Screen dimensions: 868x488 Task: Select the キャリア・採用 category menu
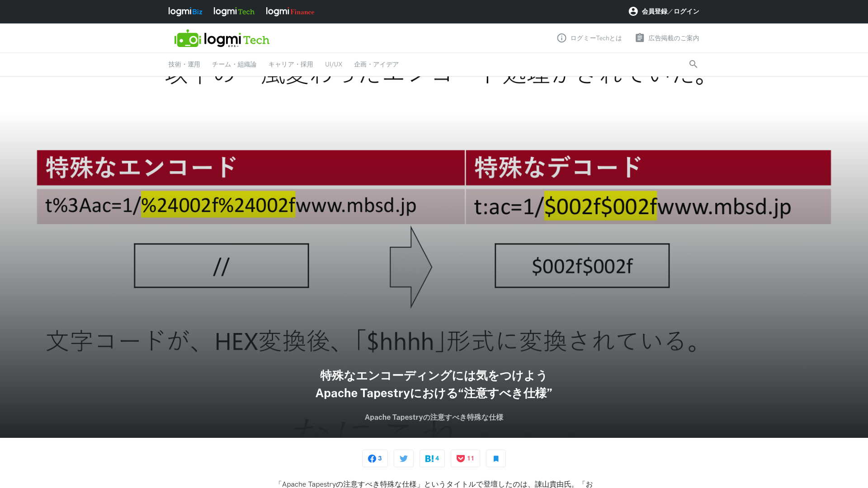pos(291,65)
